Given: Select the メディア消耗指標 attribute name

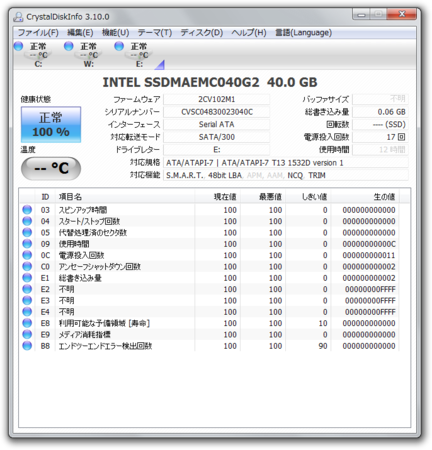Looking at the screenshot, I should pos(85,335).
